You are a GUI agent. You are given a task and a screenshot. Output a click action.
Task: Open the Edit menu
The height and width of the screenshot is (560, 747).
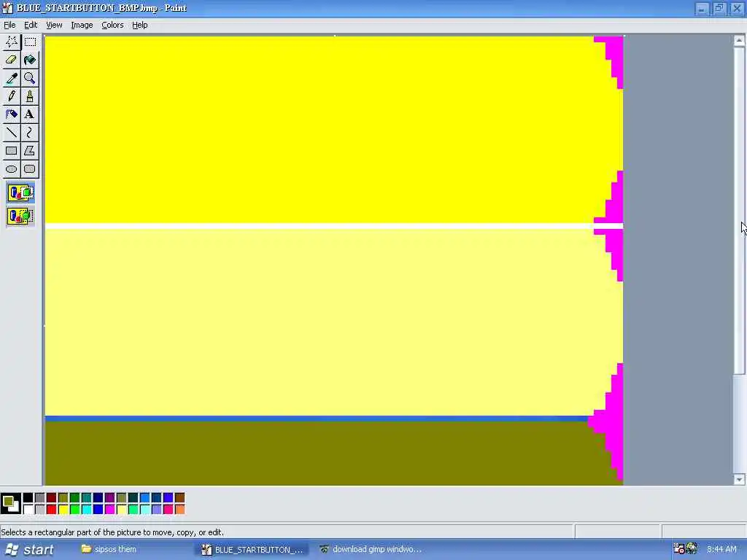(31, 26)
